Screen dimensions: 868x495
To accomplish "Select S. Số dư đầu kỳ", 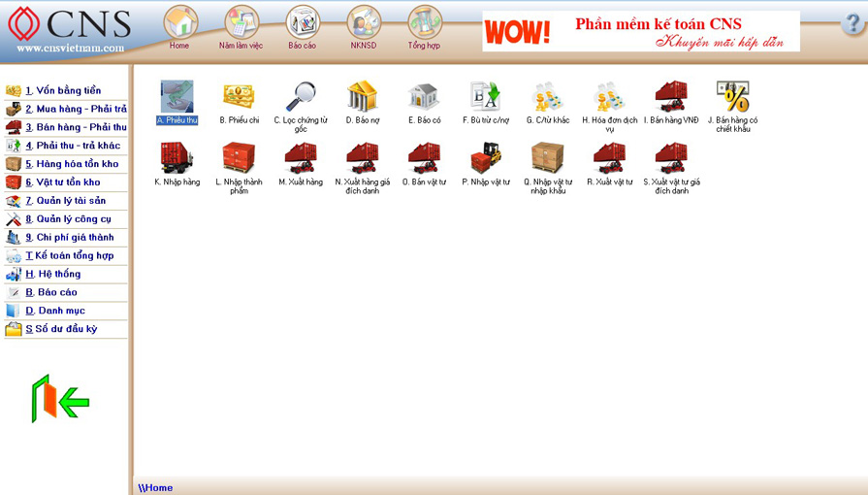I will click(66, 329).
